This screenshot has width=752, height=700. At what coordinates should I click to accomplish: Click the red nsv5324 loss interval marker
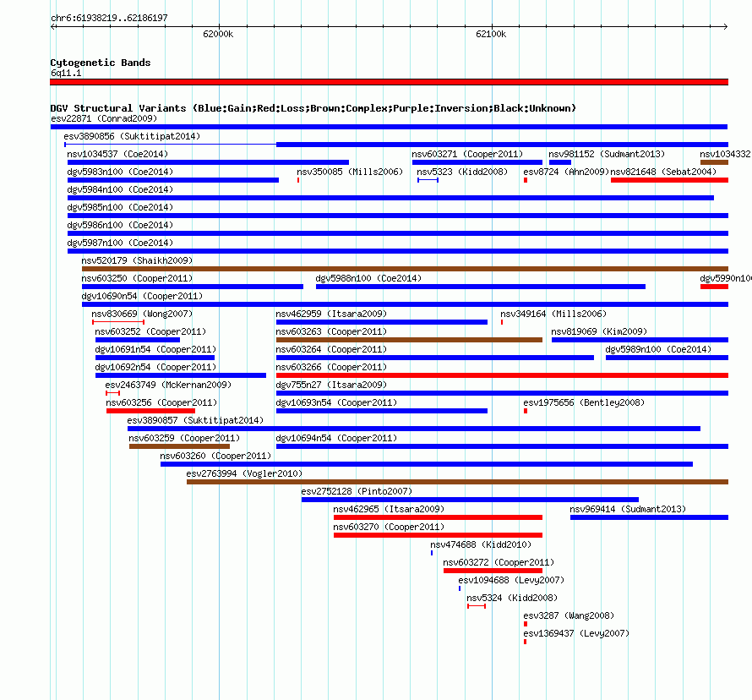pyautogui.click(x=477, y=606)
